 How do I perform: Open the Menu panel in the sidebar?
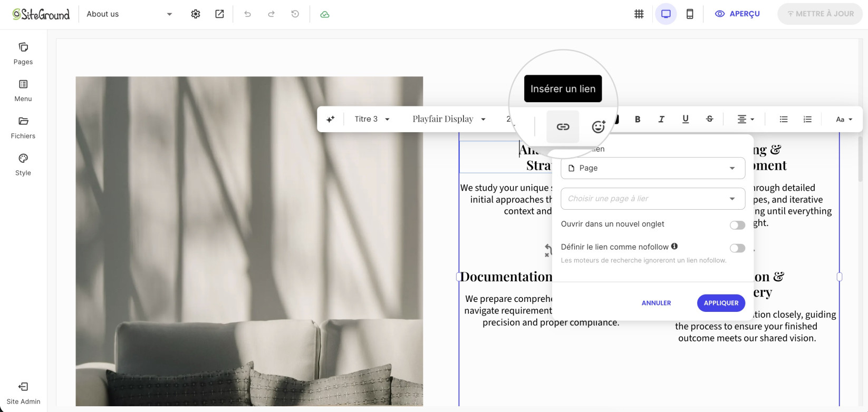(x=23, y=91)
